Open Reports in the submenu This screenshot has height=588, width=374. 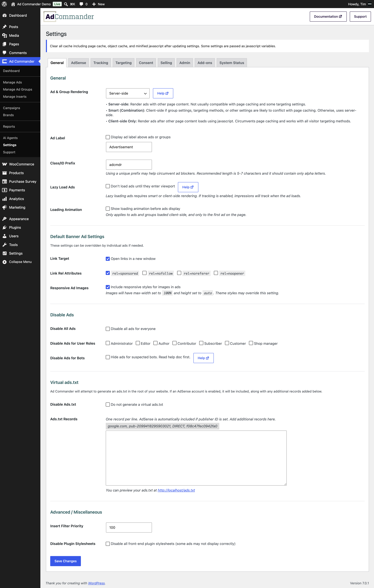click(9, 127)
